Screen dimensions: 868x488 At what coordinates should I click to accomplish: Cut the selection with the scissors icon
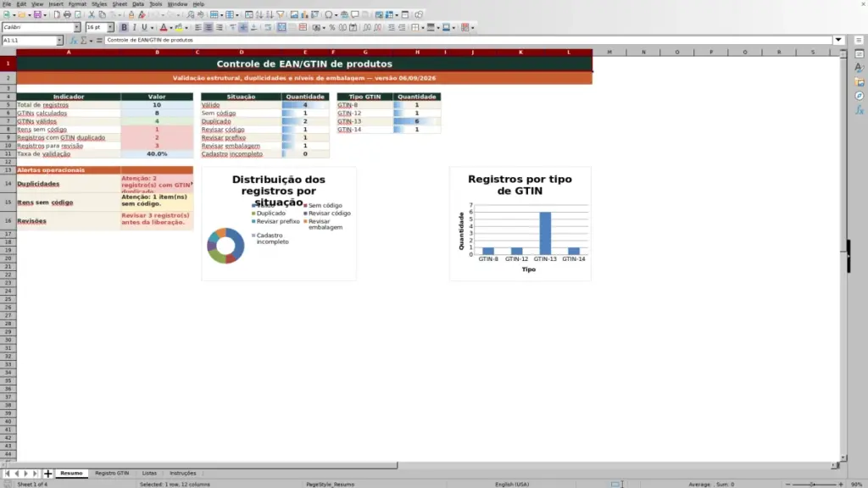[92, 15]
